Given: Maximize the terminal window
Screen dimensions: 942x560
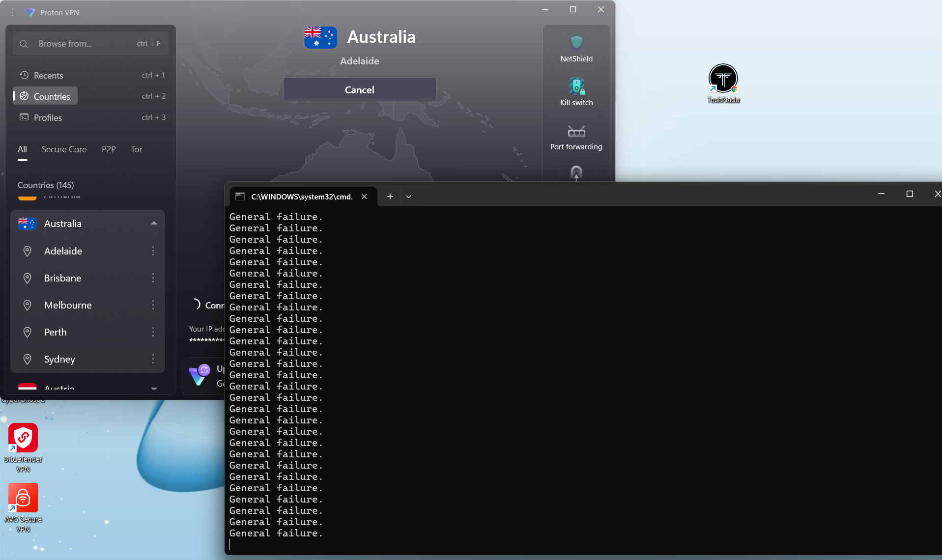Looking at the screenshot, I should click(x=910, y=194).
